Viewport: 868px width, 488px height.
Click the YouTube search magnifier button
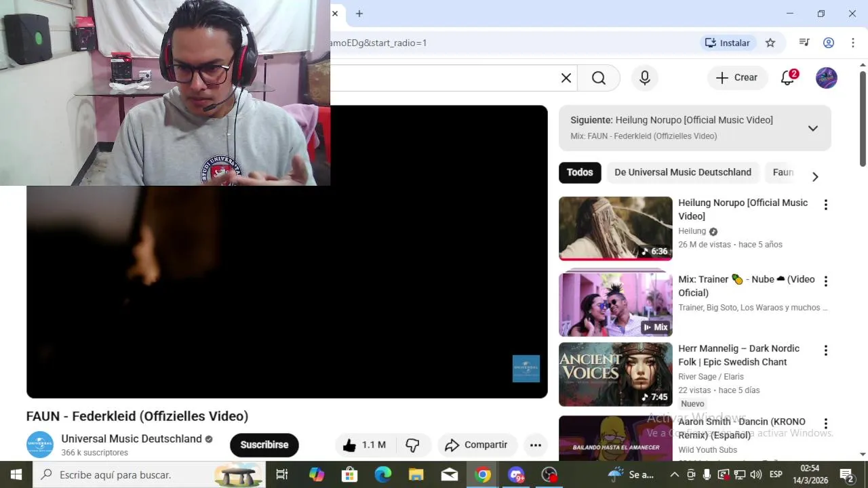[599, 78]
